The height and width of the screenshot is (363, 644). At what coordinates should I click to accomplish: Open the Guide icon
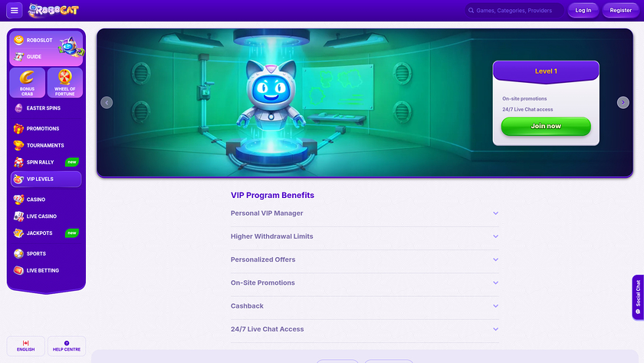pos(18,57)
